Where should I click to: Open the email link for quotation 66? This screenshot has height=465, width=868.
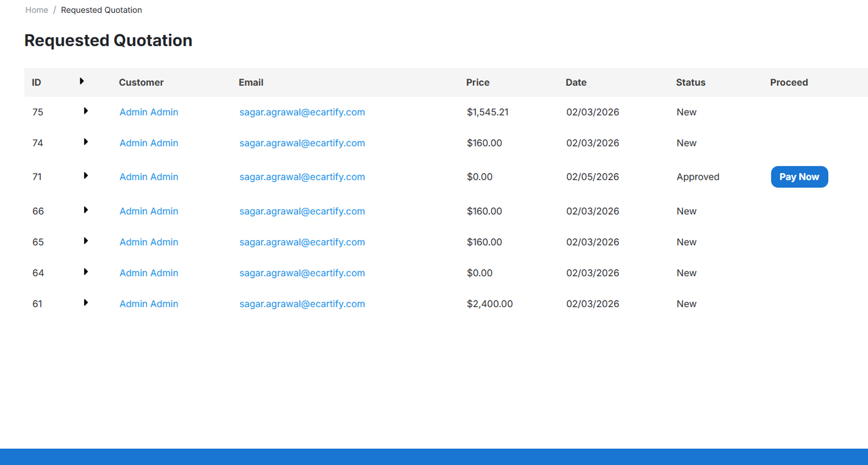point(302,211)
